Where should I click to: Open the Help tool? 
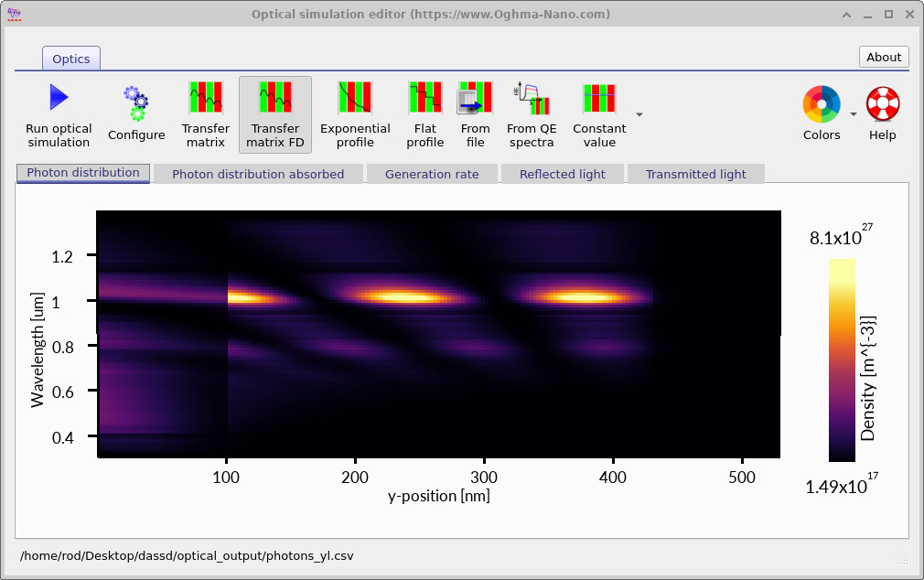coord(882,112)
